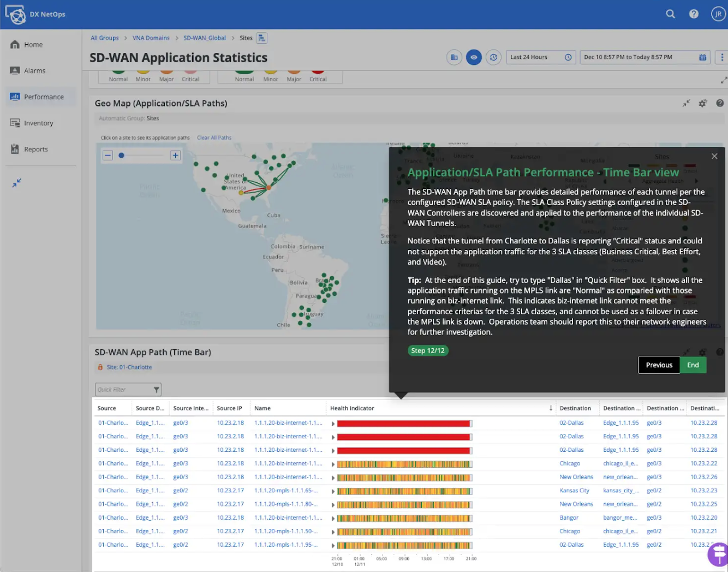Click the Quick Filter input box
728x572 pixels.
tap(123, 390)
